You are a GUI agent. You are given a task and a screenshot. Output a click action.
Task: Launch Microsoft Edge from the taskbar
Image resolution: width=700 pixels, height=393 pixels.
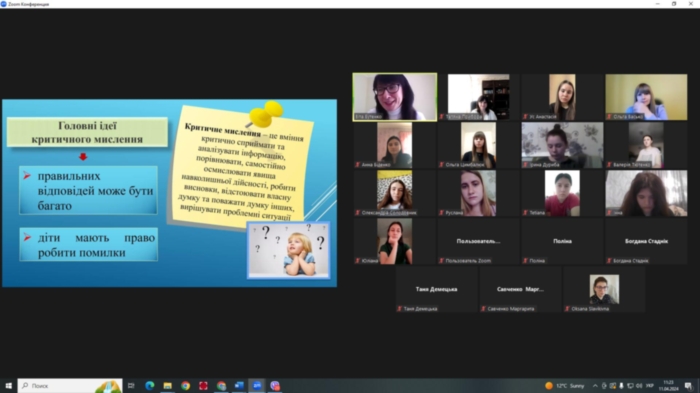coord(150,386)
